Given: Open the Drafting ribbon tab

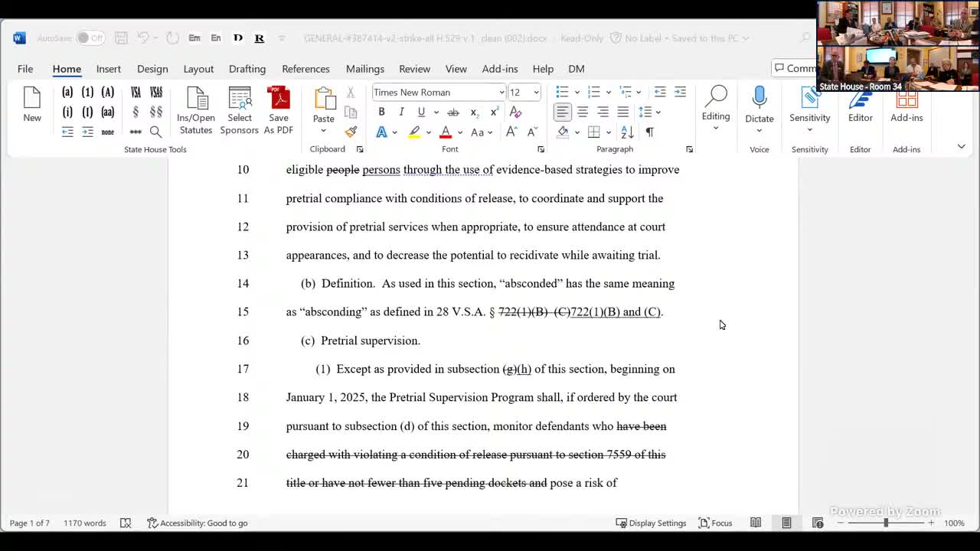Looking at the screenshot, I should 247,69.
